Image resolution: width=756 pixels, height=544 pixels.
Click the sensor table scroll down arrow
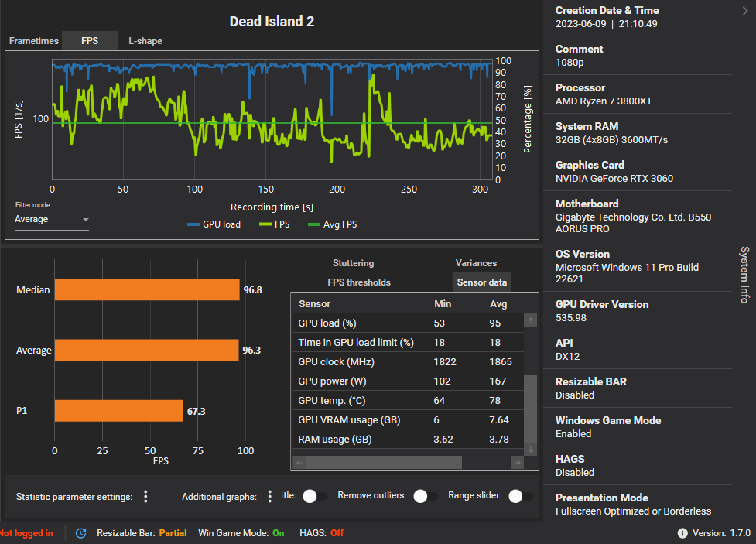click(530, 450)
